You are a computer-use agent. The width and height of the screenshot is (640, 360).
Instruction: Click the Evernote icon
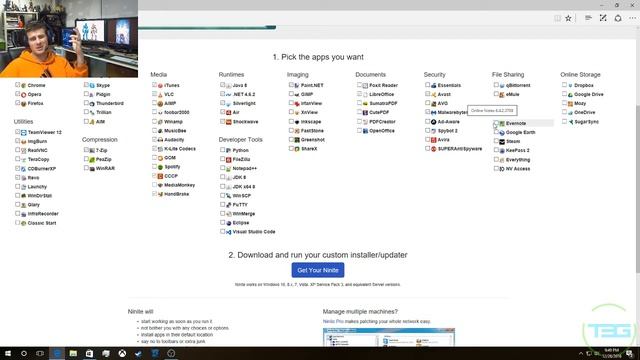[x=502, y=123]
